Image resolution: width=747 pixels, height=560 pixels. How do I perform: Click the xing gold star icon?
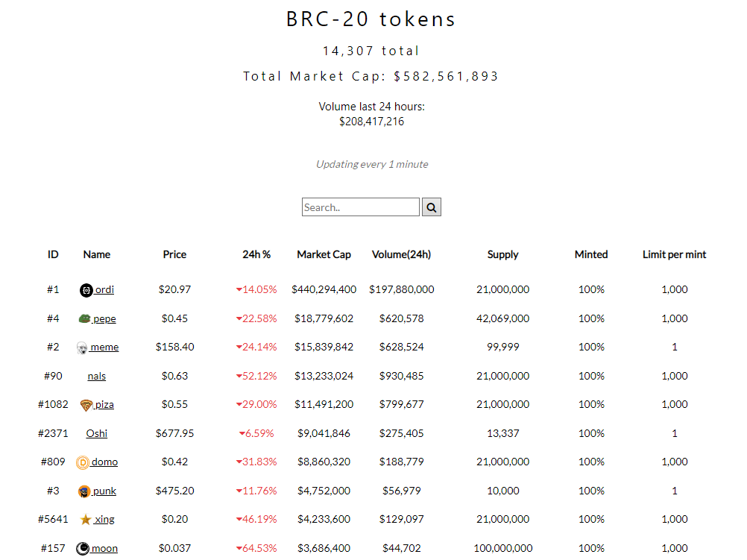pyautogui.click(x=86, y=520)
